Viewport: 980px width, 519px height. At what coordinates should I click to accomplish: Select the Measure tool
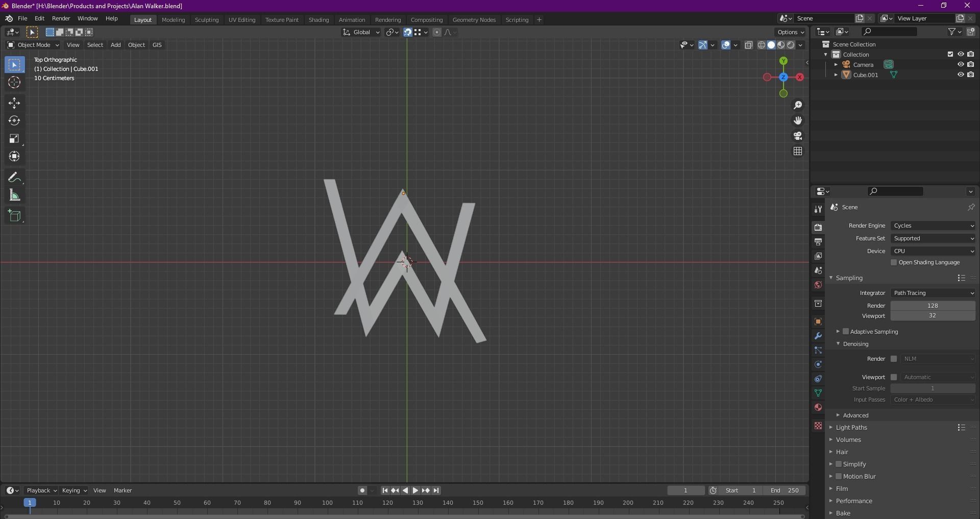click(14, 195)
